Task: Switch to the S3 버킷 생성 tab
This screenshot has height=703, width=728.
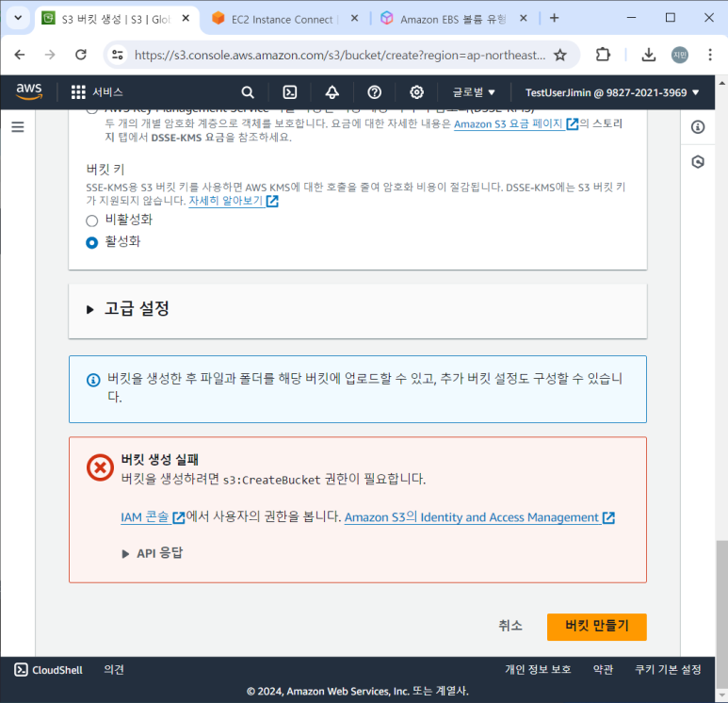Action: tap(116, 19)
